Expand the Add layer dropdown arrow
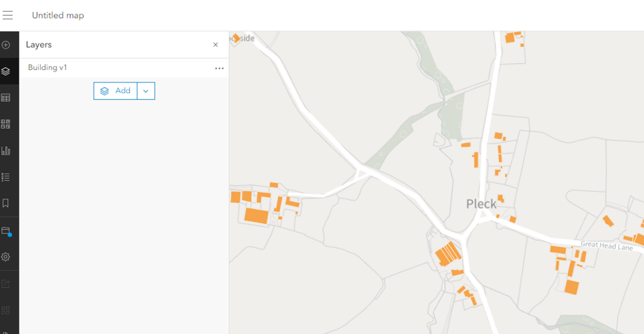Image resolution: width=644 pixels, height=334 pixels. pyautogui.click(x=146, y=91)
